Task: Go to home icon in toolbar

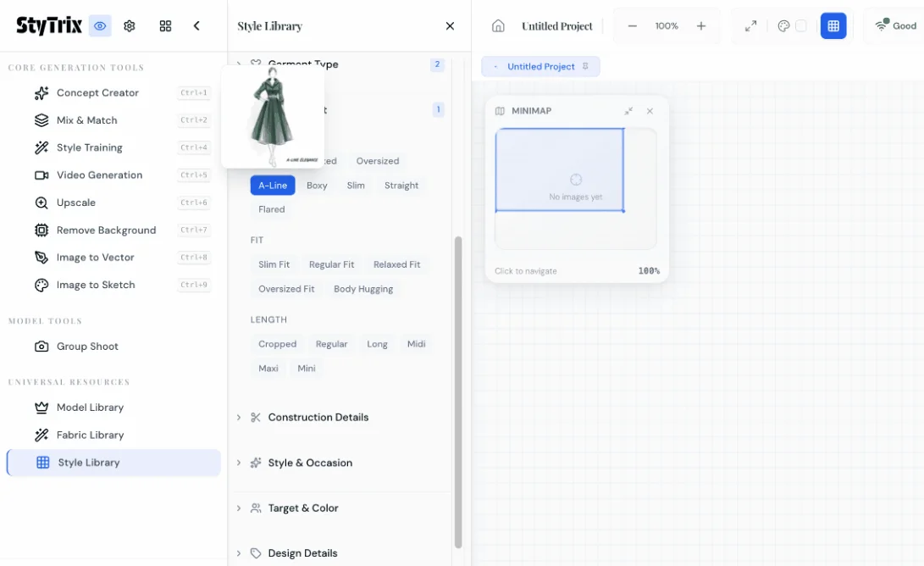Action: click(x=498, y=26)
